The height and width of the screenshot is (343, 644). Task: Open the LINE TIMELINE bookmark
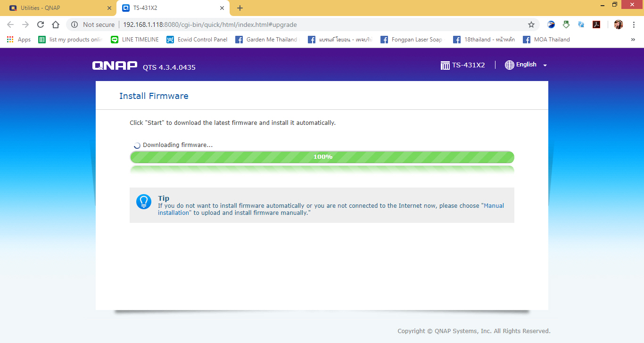(x=135, y=40)
